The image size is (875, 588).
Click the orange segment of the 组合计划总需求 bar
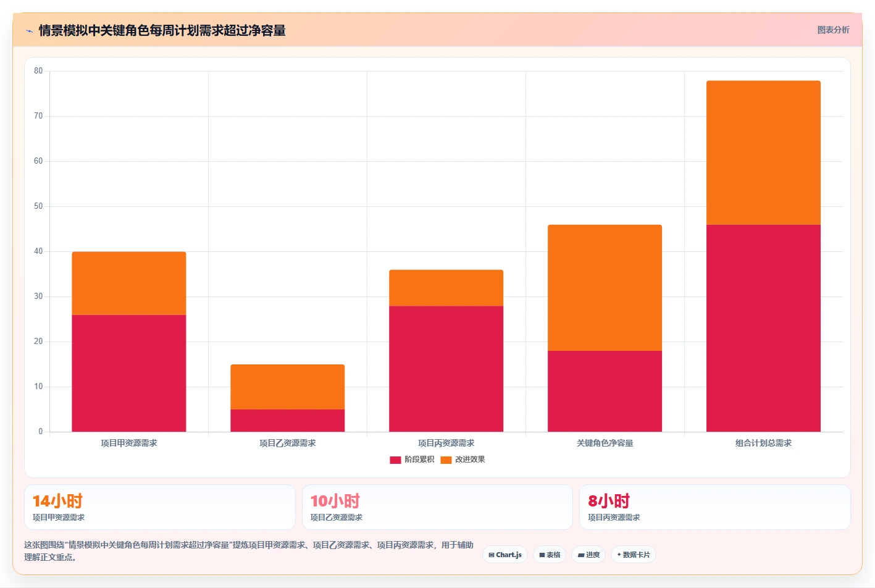(x=764, y=153)
